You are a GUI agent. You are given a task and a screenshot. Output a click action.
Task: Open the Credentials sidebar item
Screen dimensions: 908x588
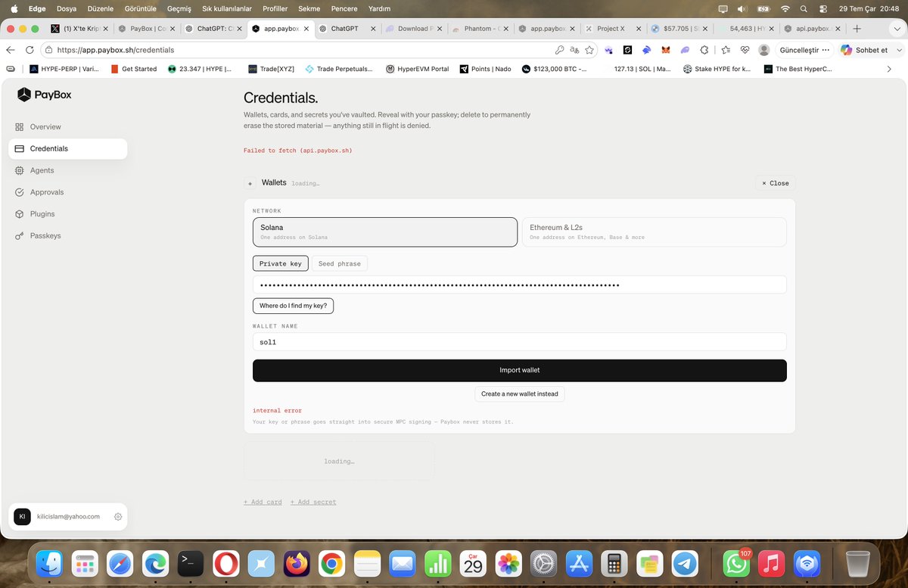pos(67,148)
